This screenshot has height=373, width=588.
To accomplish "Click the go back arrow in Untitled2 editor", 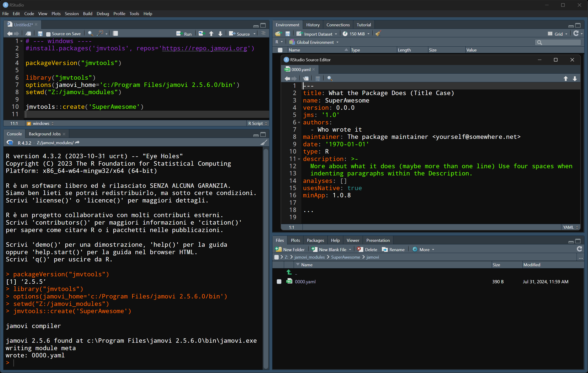I will 10,34.
